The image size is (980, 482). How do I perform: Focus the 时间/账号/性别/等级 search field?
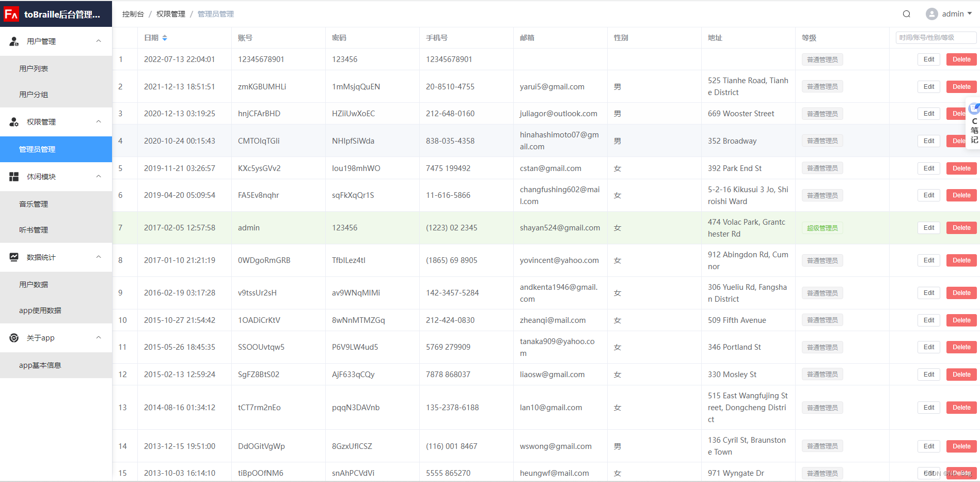tap(936, 38)
